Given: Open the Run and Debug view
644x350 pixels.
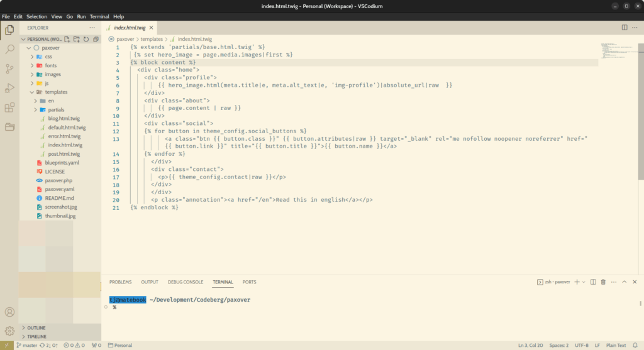Looking at the screenshot, I should [x=9, y=88].
